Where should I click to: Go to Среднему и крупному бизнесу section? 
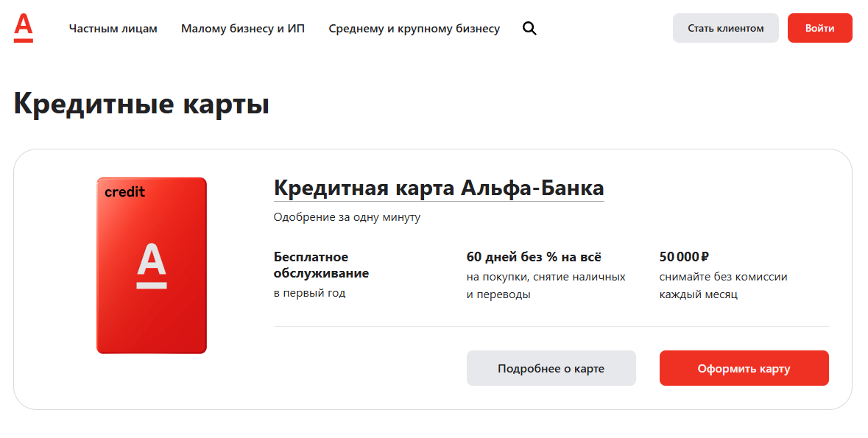(x=414, y=29)
